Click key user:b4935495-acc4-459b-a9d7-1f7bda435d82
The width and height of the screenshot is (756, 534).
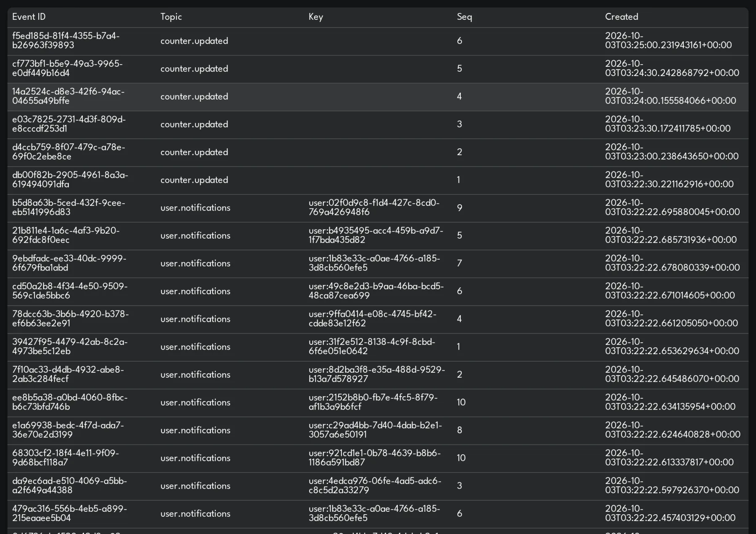(x=376, y=235)
